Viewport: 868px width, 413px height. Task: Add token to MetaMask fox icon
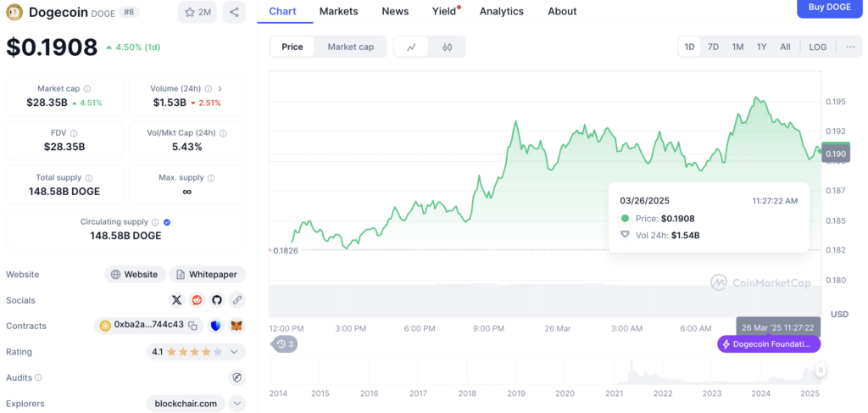point(237,326)
